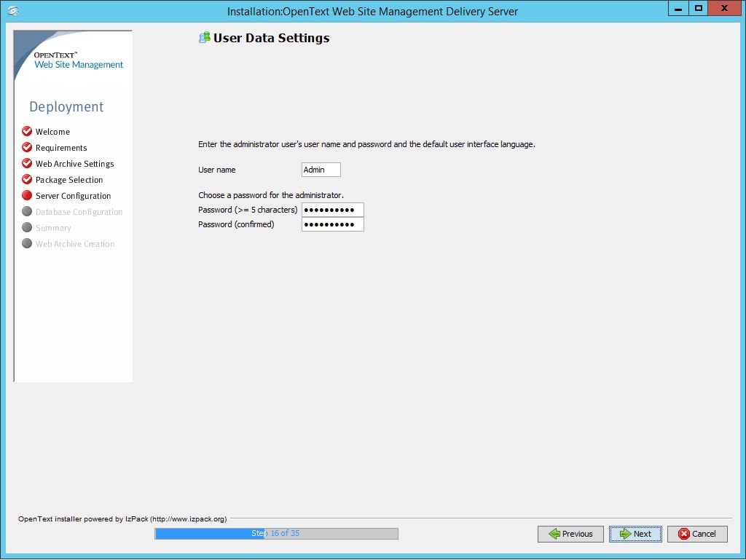Click the Deployment sidebar heading
Image resolution: width=746 pixels, height=560 pixels.
66,107
